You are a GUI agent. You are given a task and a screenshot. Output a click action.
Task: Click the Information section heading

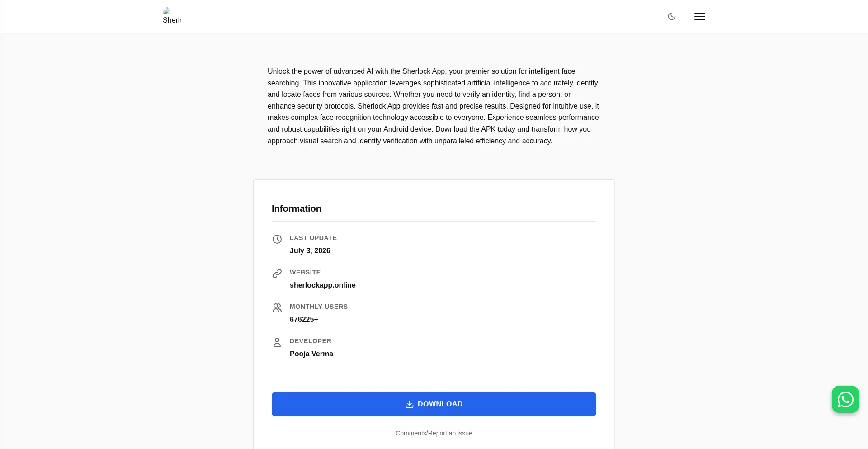(297, 208)
